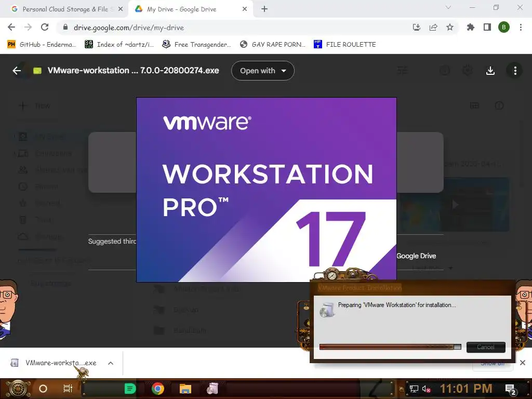Viewport: 532px width, 399px height.
Task: Open the Start button on taskbar
Action: (x=18, y=389)
